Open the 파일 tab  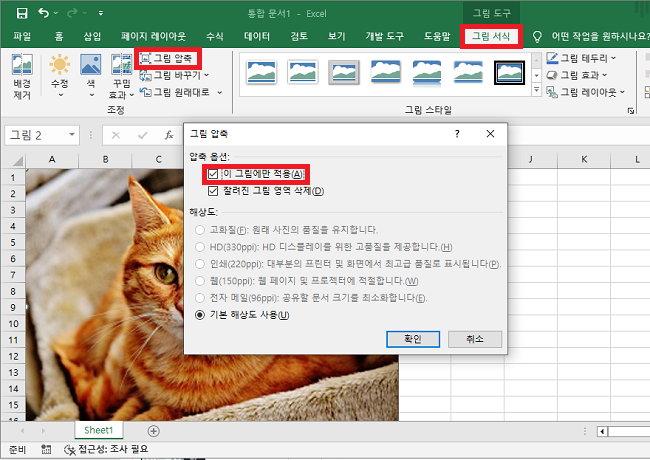pos(22,36)
